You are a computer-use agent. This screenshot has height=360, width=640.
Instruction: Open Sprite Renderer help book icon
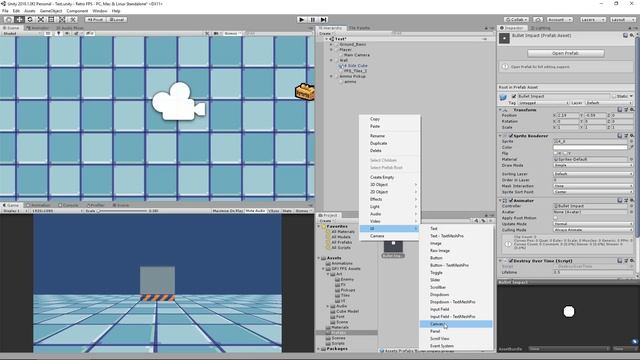[620, 136]
